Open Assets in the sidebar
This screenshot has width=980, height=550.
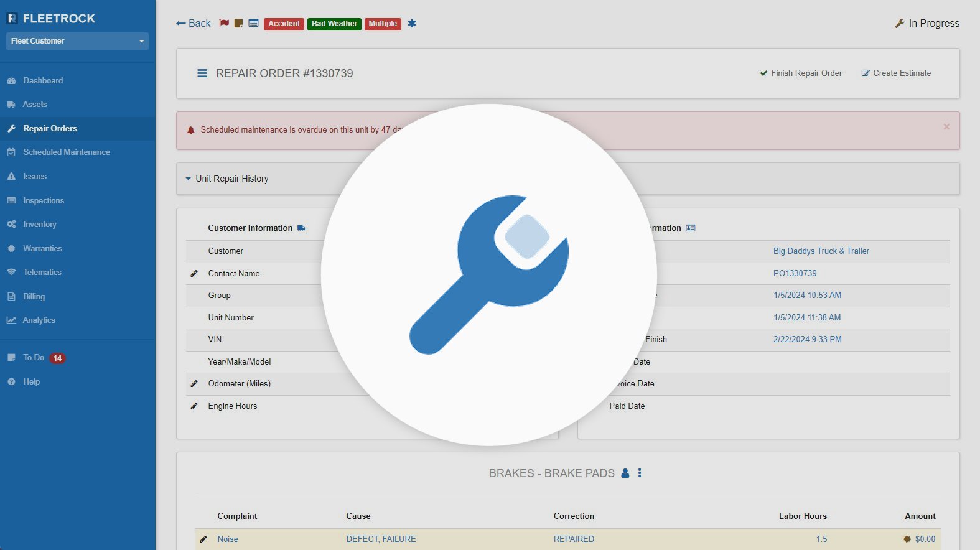tap(35, 105)
